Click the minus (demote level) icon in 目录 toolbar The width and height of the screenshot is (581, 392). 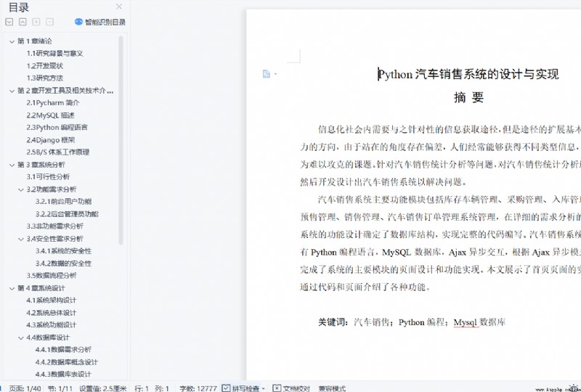click(49, 22)
